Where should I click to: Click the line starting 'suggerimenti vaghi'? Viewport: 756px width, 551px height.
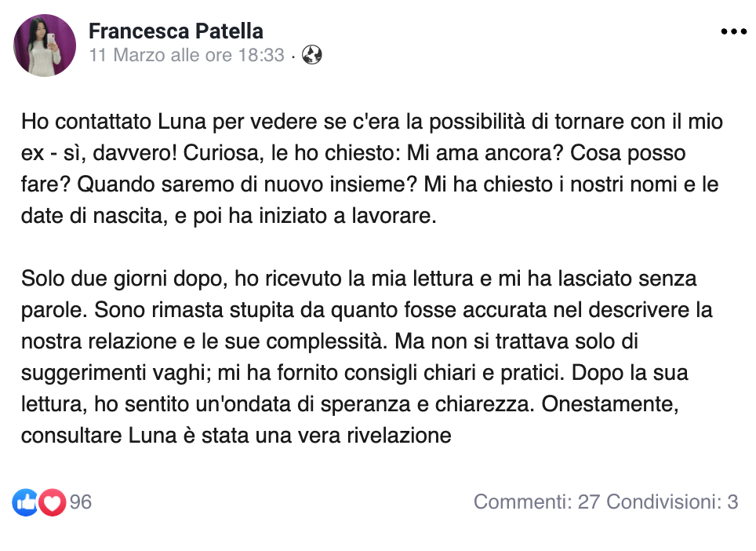354,373
